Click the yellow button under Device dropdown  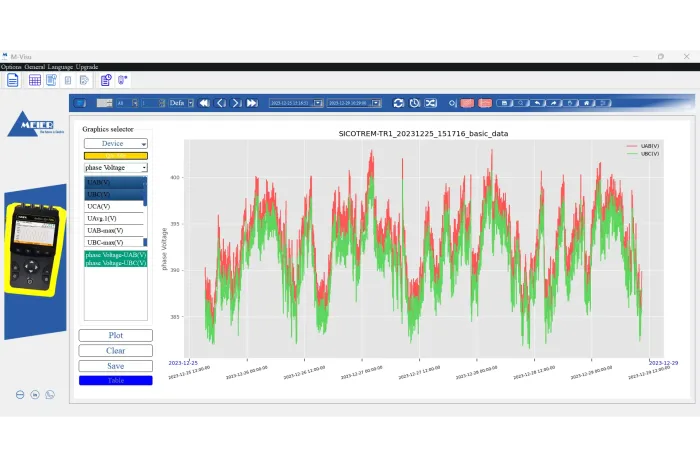[x=116, y=156]
